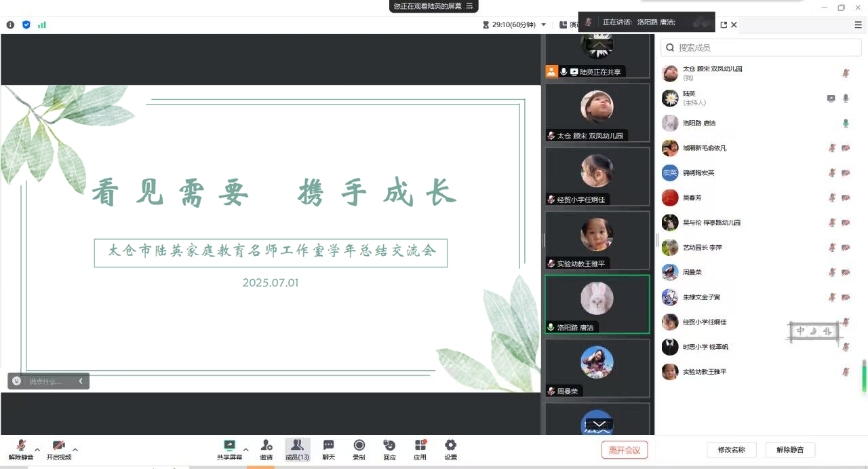Toggle 开启视频 camera button
Image resolution: width=868 pixels, height=469 pixels.
[x=59, y=446]
